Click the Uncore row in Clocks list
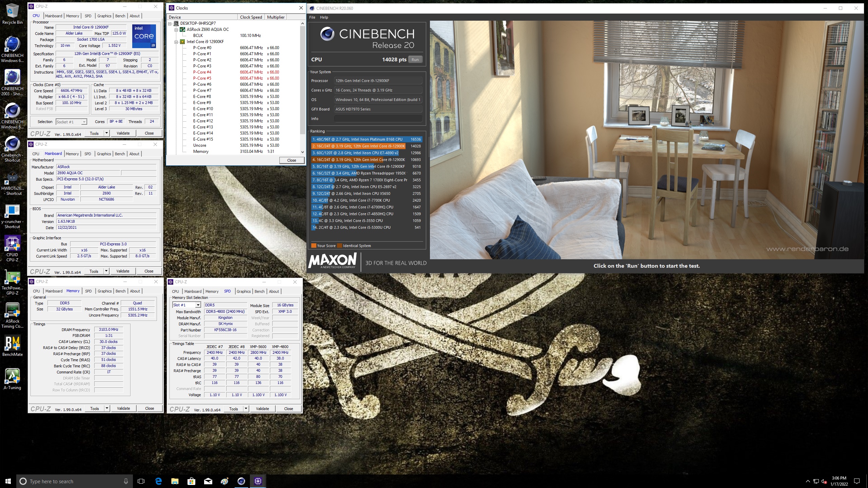The image size is (868, 488). pyautogui.click(x=236, y=145)
